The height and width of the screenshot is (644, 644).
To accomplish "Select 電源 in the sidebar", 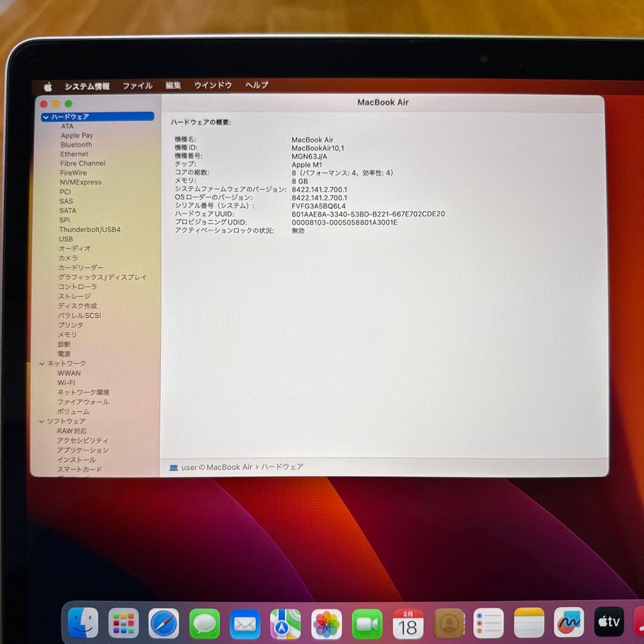I will pyautogui.click(x=64, y=354).
